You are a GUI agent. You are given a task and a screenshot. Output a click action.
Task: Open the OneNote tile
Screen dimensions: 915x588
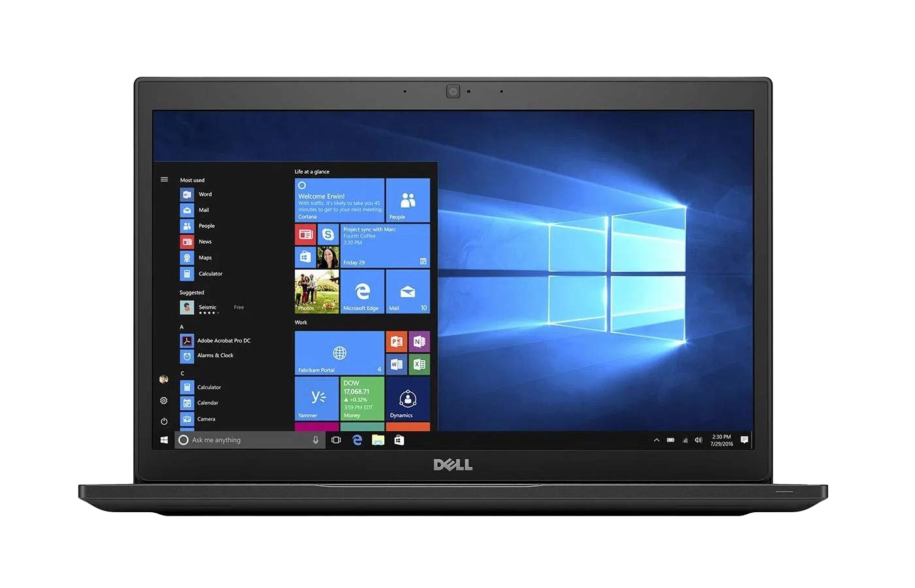420,341
